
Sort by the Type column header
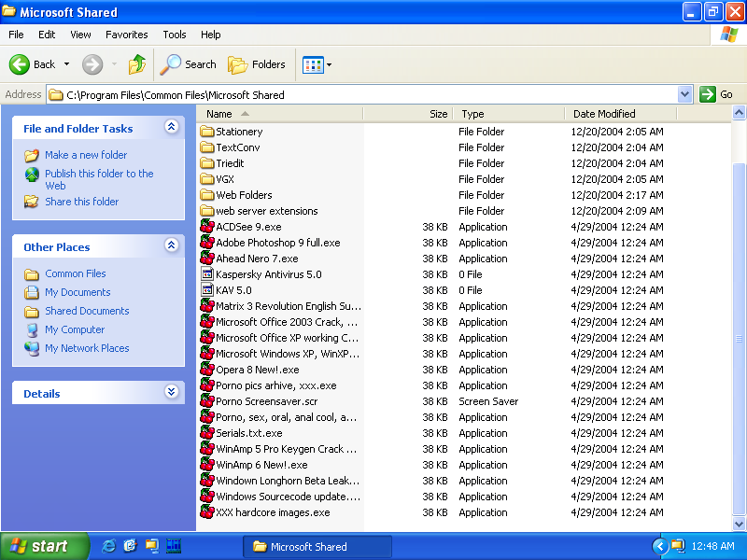[509, 114]
